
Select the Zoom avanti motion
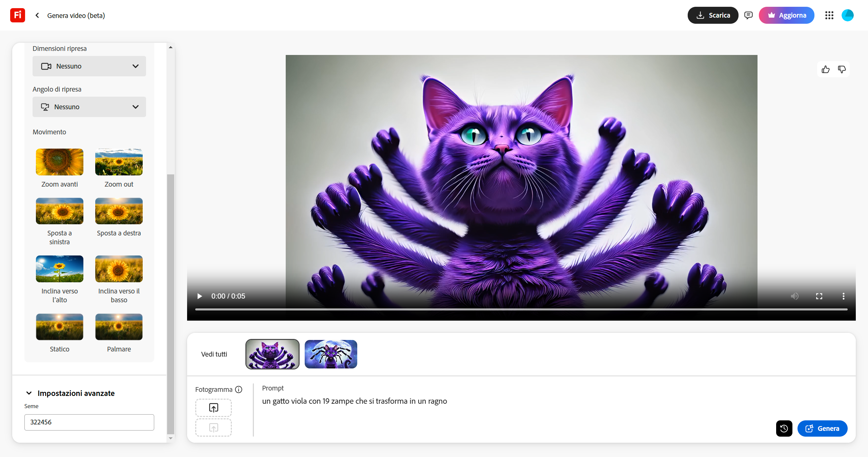60,162
